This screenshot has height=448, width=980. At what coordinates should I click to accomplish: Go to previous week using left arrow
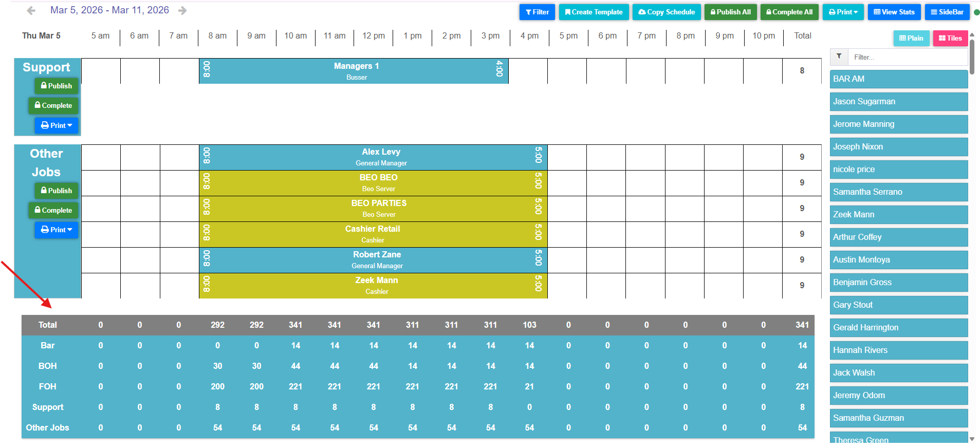(31, 11)
